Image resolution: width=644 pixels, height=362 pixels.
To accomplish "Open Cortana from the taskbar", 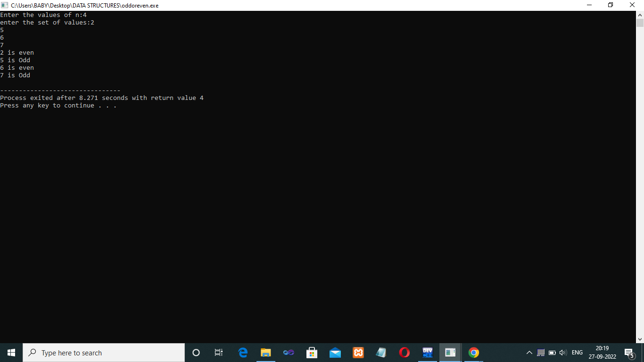I will coord(196,353).
